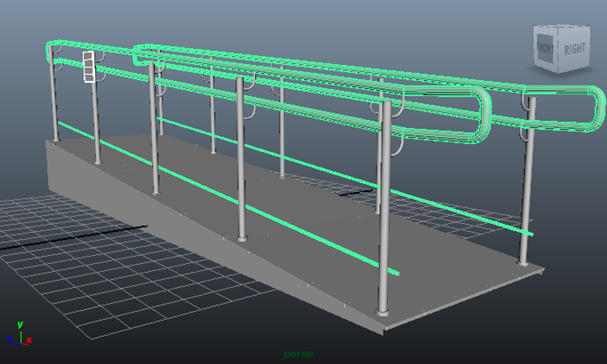Select the white-outlined block on the left railing
This screenshot has height=364, width=607.
(x=89, y=67)
